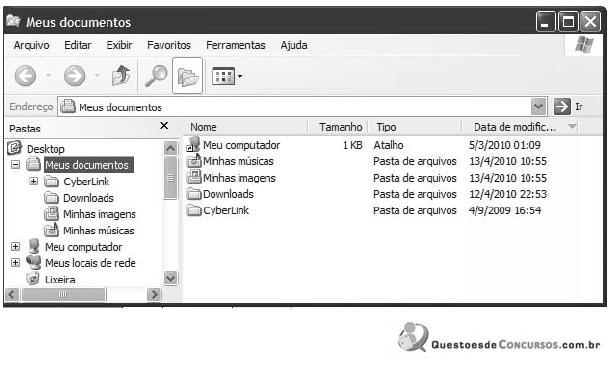Select Minhas músicas in folder tree

pos(99,230)
